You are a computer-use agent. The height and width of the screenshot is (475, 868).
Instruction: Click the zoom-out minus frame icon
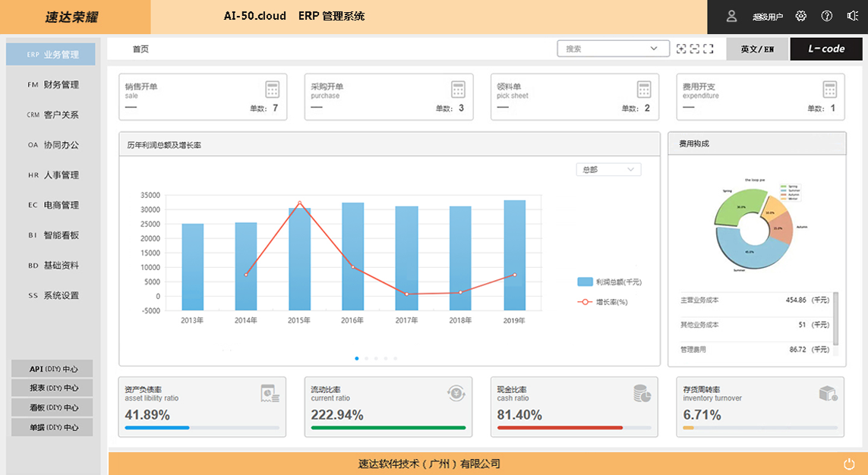point(694,49)
